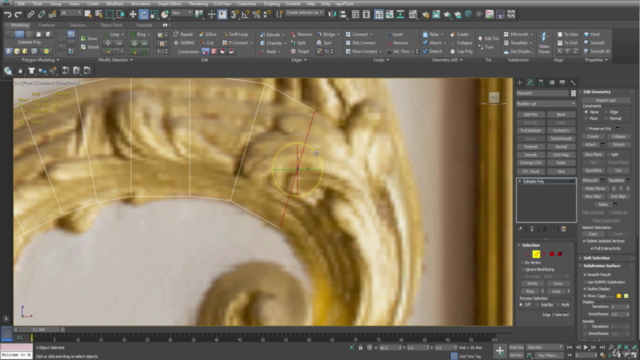Enable the Ignore Backfacing checkbox
This screenshot has width=640, height=360.
click(x=523, y=269)
